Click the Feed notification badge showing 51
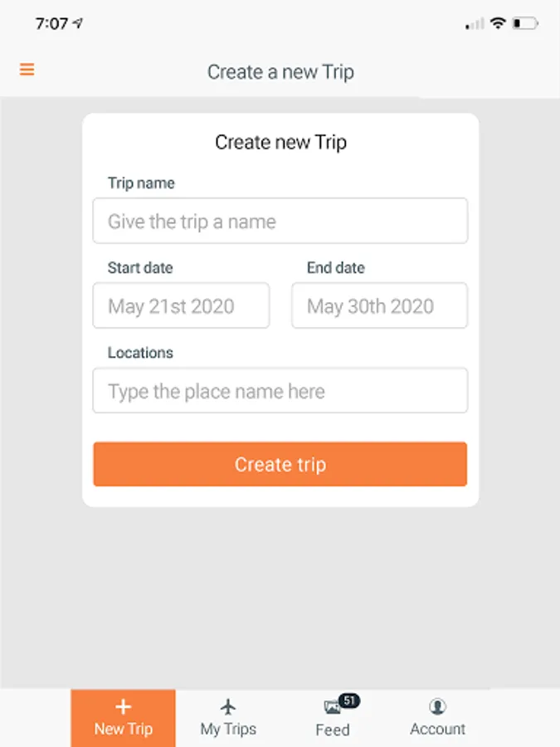The image size is (560, 747). (349, 701)
